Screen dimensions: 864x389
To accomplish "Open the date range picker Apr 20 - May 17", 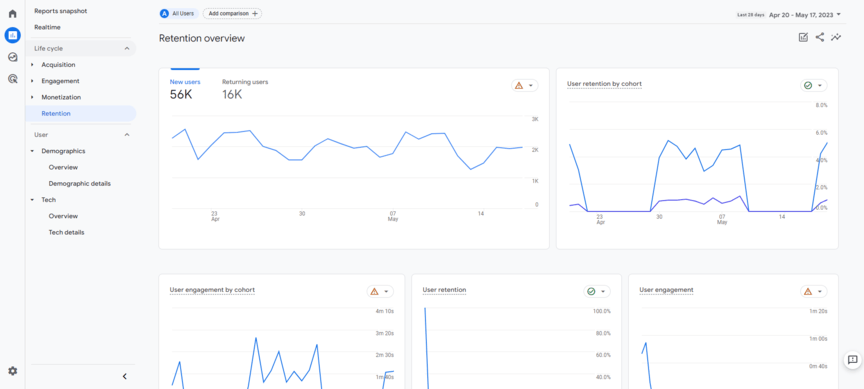I will [805, 14].
